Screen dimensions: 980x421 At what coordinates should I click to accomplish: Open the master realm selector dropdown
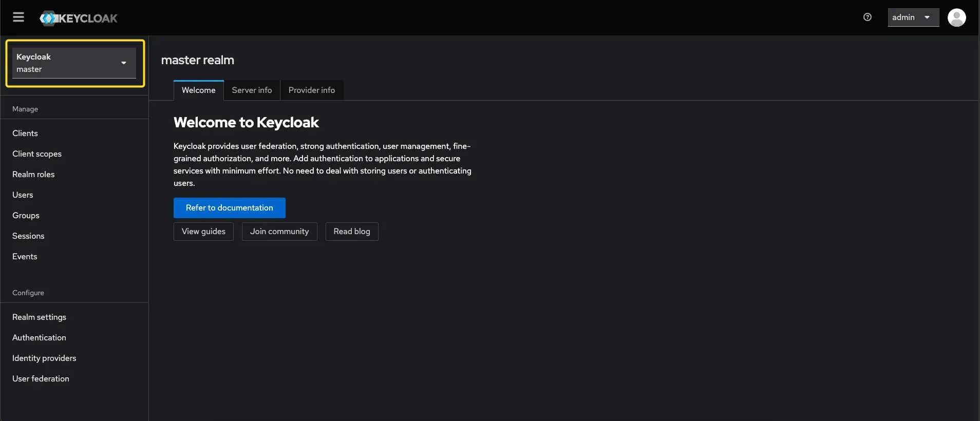click(74, 63)
